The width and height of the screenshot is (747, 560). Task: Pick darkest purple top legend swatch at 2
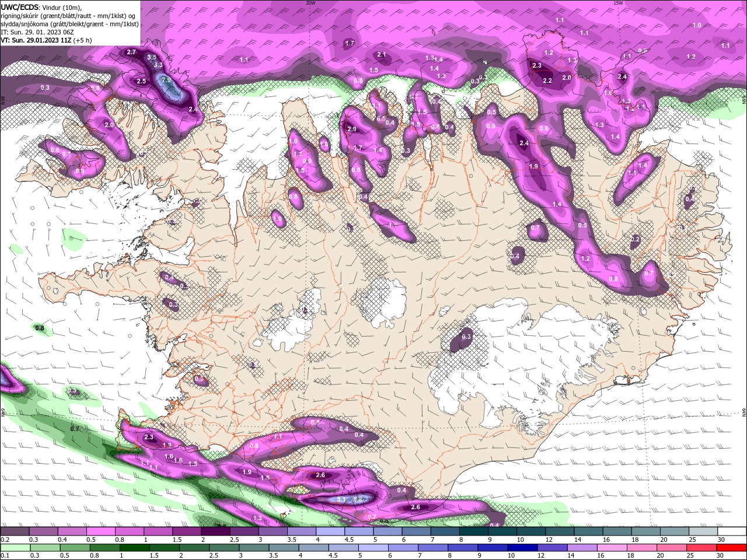(x=215, y=531)
